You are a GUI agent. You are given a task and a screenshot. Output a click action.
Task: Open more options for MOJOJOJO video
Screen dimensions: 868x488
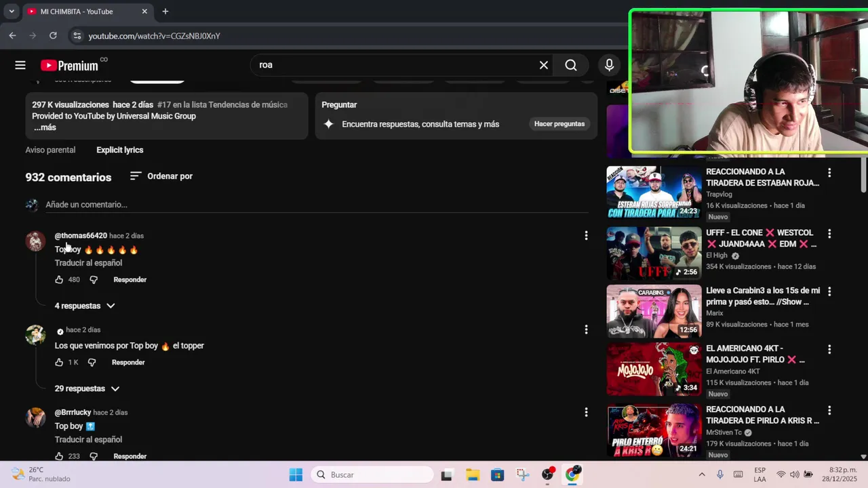(829, 350)
